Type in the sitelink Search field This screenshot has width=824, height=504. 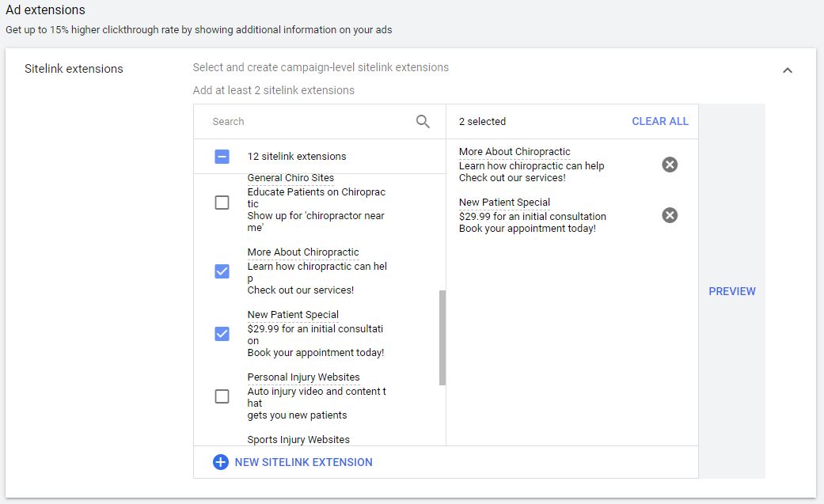[x=309, y=121]
